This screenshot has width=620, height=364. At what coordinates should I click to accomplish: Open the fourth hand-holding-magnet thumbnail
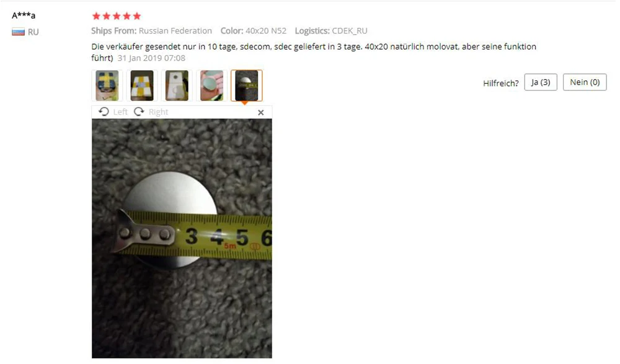click(211, 86)
